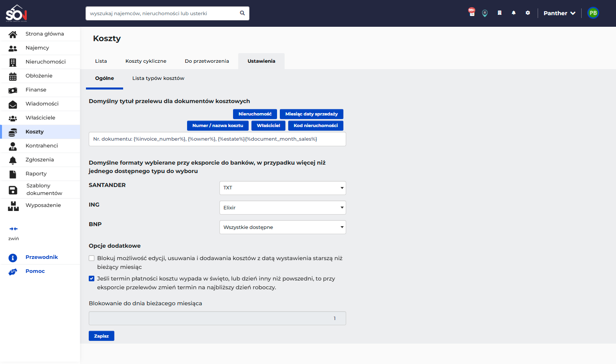Image resolution: width=616 pixels, height=364 pixels.
Task: Enable blocking edits of older costs checkbox
Action: (92, 258)
